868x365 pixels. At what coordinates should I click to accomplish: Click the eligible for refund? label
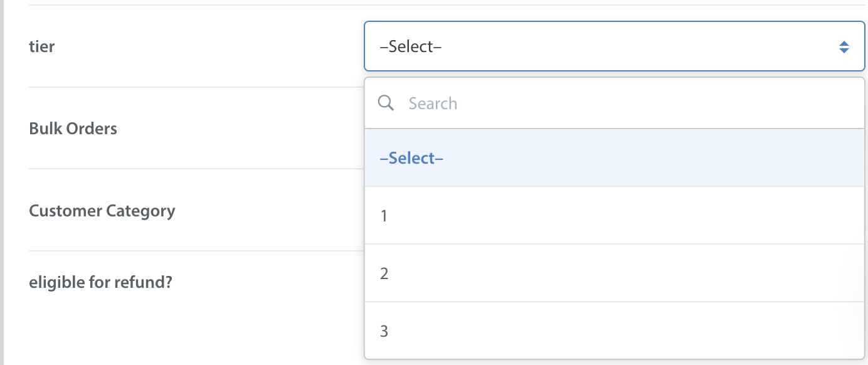tap(100, 282)
